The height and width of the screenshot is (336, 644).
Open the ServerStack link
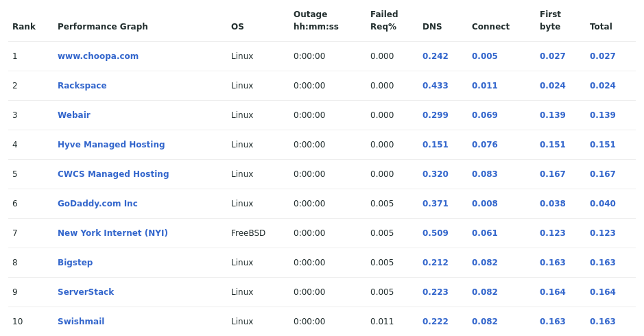pos(86,292)
